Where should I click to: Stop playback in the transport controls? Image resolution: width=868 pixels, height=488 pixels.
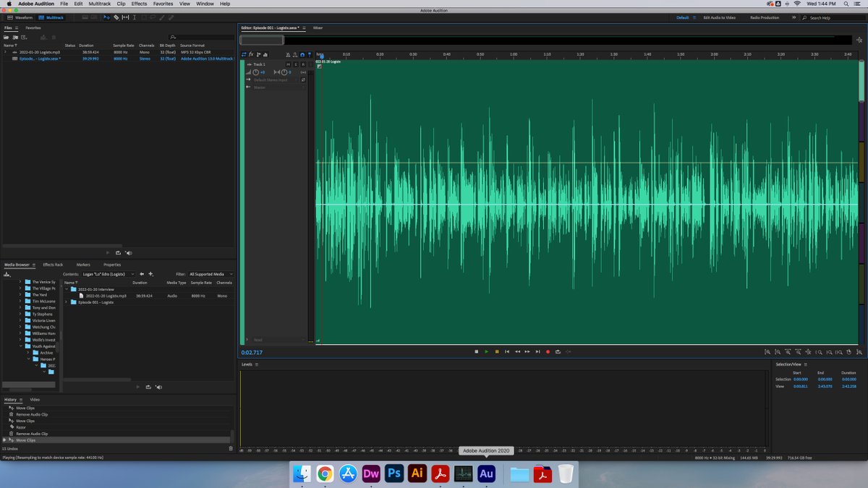477,351
